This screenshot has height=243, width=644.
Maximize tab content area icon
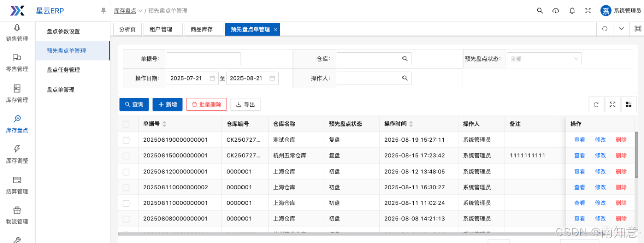[x=638, y=29]
